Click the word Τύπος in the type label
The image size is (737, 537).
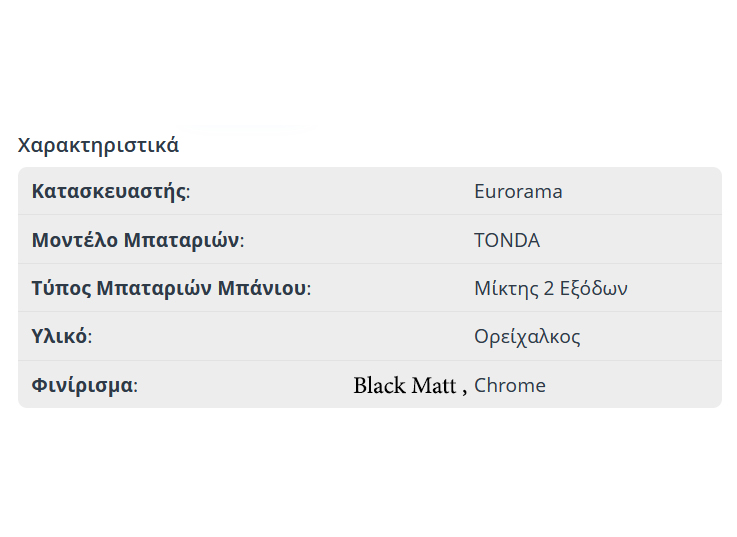coord(61,289)
